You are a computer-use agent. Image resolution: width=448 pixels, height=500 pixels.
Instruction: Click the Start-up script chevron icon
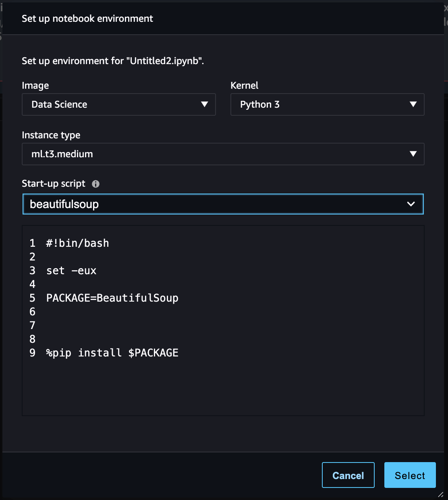(411, 204)
